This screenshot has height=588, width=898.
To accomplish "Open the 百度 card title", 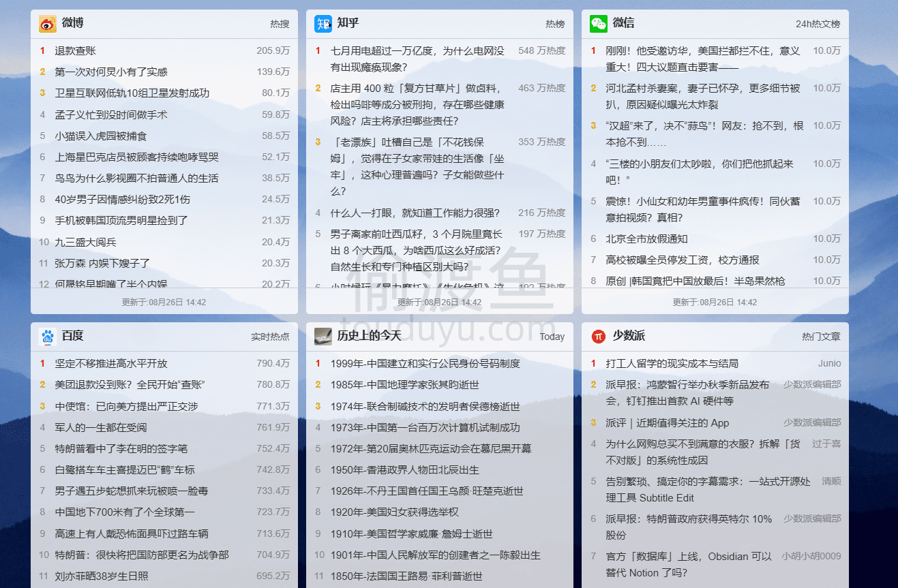I will click(x=73, y=336).
